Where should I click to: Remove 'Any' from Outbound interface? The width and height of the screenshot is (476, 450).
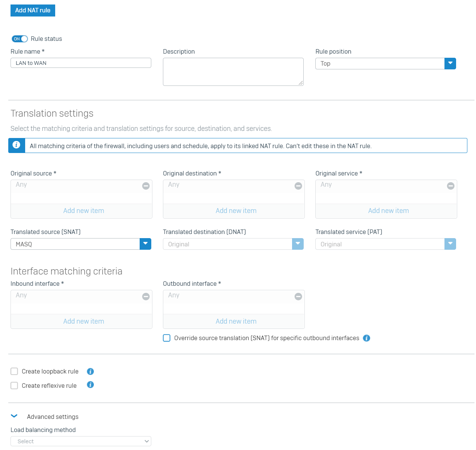click(x=298, y=297)
